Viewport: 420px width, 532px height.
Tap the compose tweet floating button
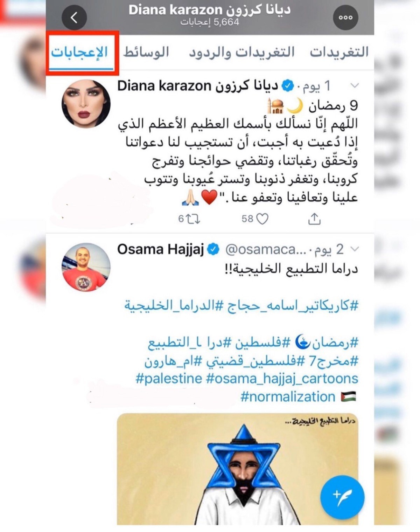(x=342, y=497)
